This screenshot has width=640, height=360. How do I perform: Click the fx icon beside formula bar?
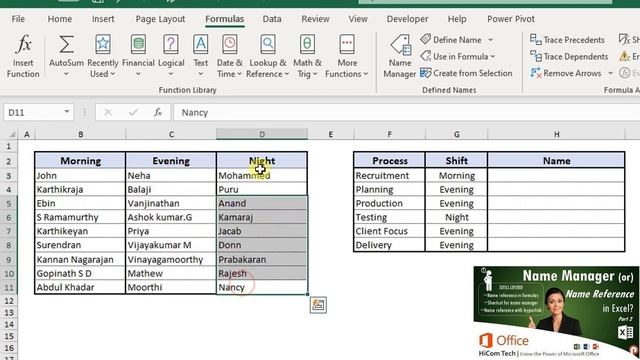[x=158, y=112]
